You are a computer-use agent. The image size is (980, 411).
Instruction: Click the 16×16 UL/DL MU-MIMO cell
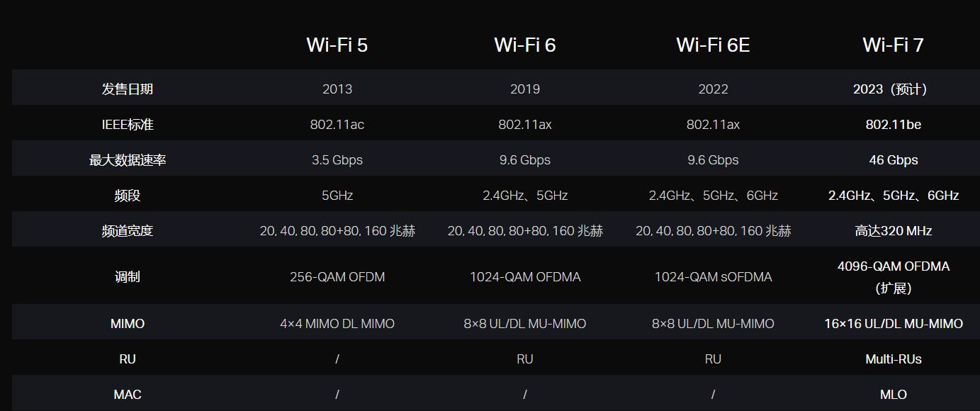point(893,324)
